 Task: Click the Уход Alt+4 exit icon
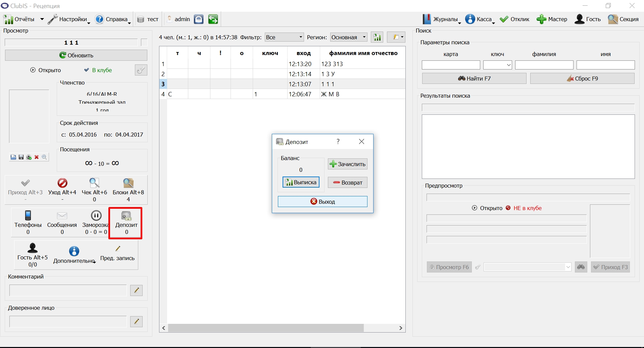(x=62, y=183)
